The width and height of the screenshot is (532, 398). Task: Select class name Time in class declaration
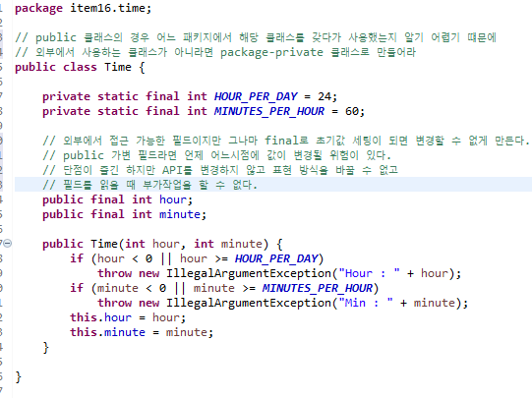[x=118, y=67]
